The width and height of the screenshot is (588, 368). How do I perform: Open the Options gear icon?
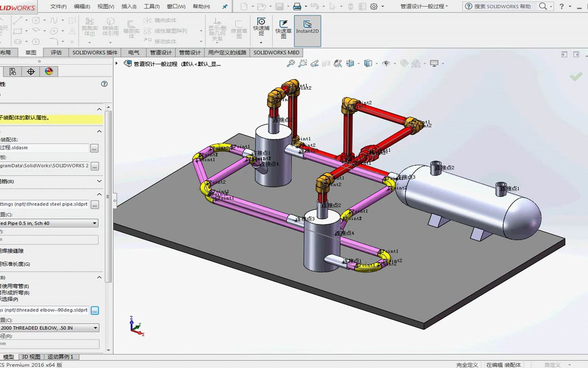374,6
